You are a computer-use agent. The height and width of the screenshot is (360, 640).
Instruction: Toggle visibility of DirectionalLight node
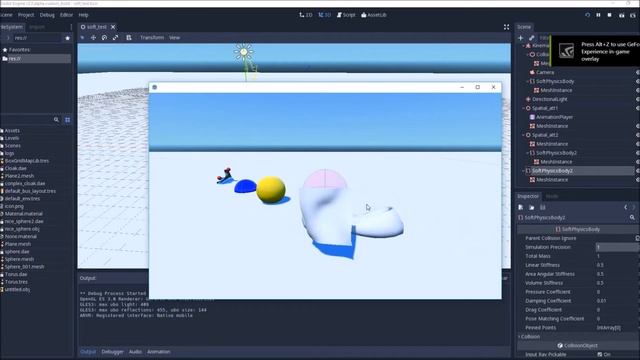(x=638, y=99)
